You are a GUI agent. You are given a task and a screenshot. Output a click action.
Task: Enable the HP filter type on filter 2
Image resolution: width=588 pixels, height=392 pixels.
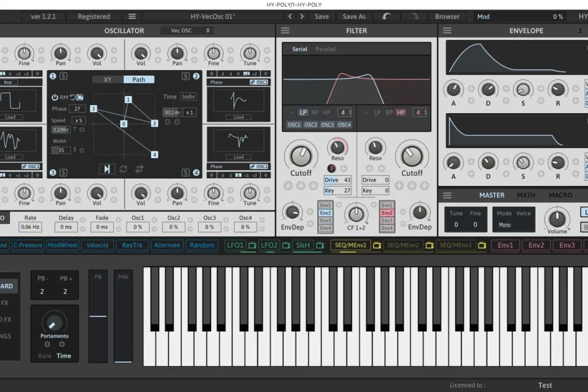click(401, 113)
